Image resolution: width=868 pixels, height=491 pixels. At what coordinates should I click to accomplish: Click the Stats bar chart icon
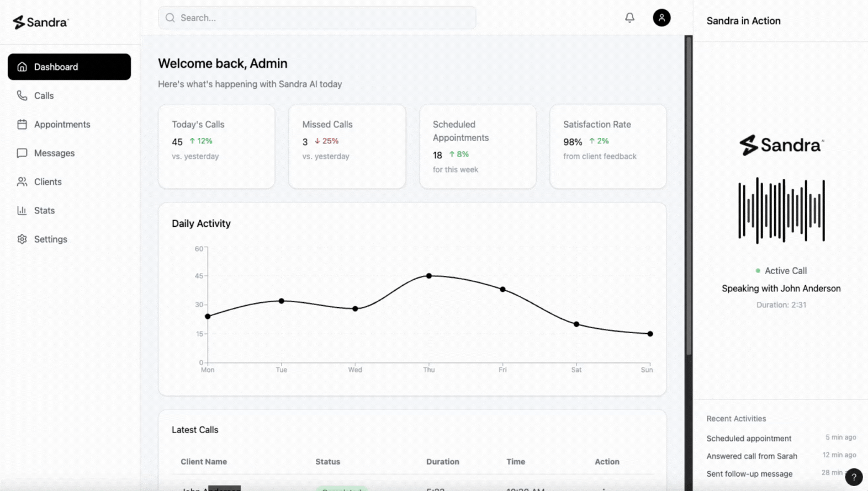[x=22, y=210]
